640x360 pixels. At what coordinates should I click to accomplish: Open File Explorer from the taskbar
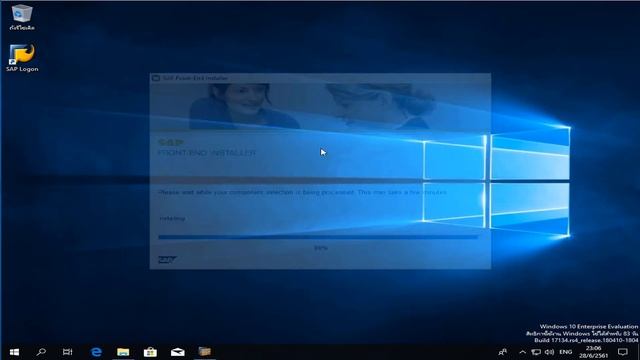tap(123, 352)
